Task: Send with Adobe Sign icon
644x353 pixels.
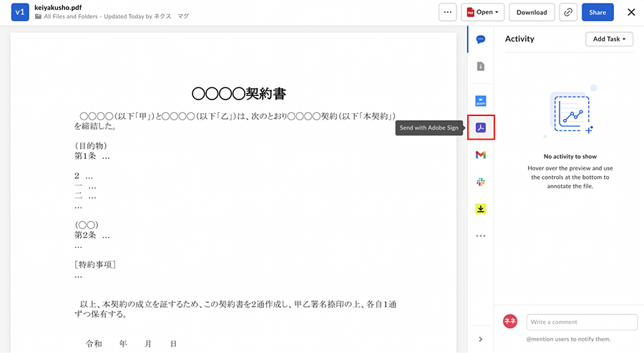Action: pos(481,127)
